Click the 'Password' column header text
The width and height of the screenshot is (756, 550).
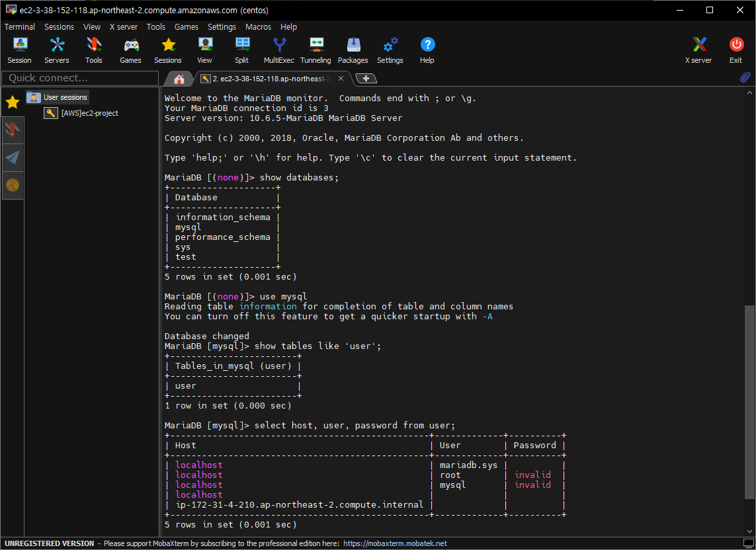coord(534,446)
